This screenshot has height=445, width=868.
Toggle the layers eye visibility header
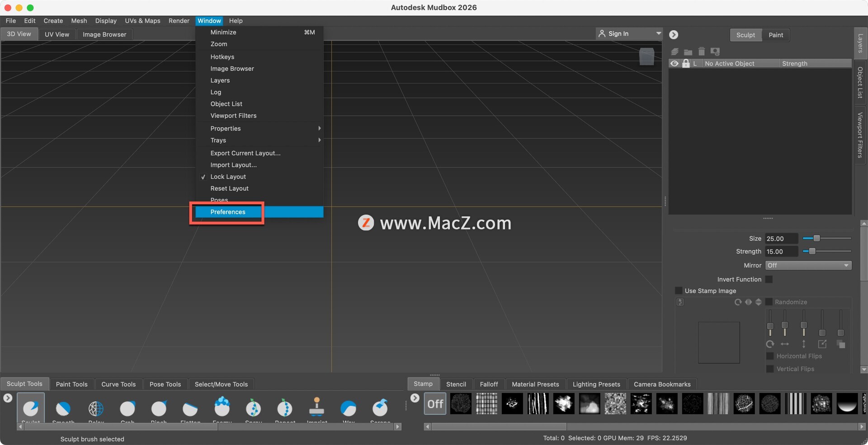(x=675, y=63)
